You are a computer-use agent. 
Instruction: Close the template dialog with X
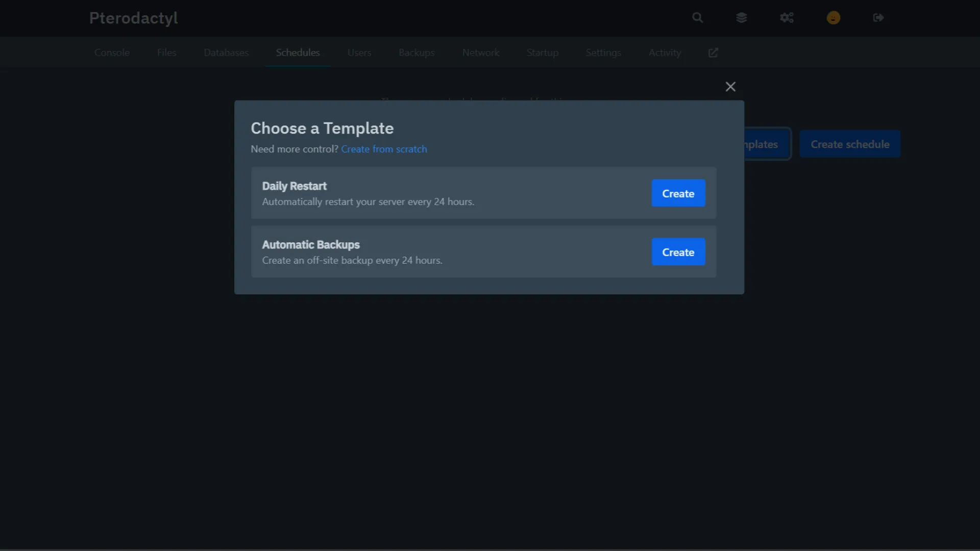point(730,87)
